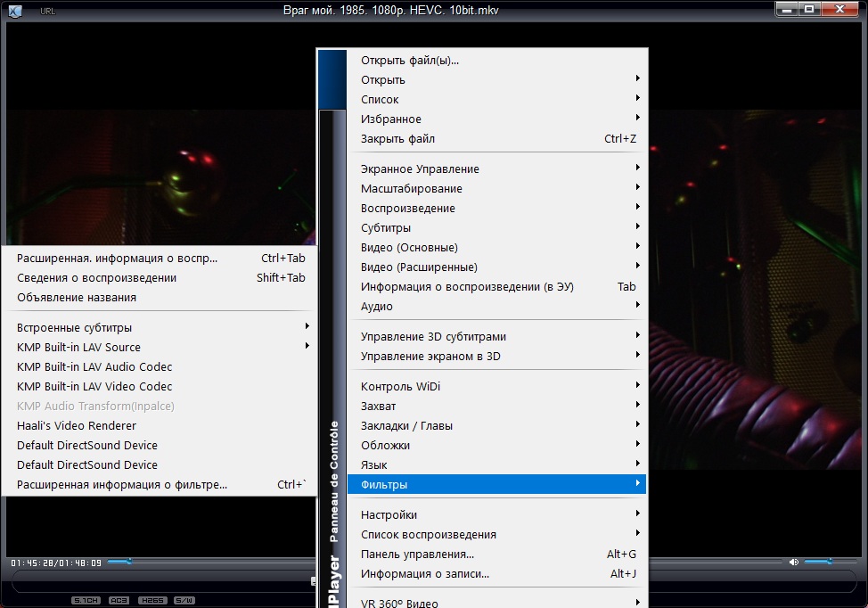The height and width of the screenshot is (608, 868).
Task: Click the URL label in title bar
Action: 47,12
